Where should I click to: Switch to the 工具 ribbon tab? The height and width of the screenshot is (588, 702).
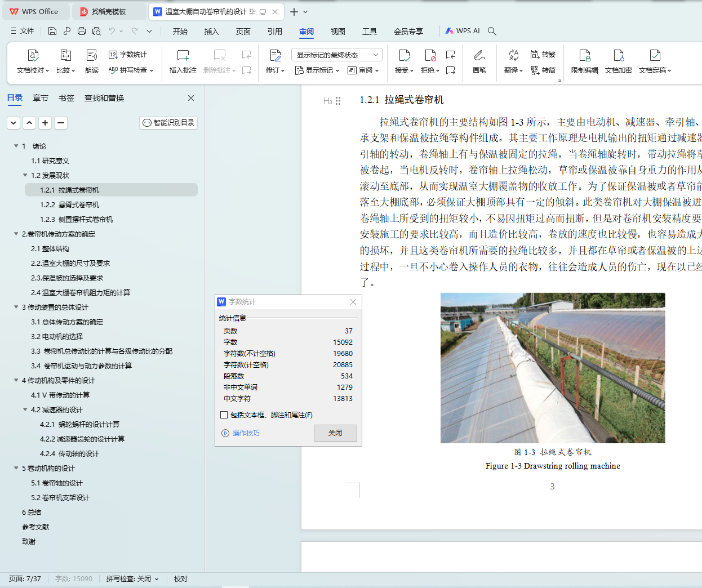click(370, 32)
